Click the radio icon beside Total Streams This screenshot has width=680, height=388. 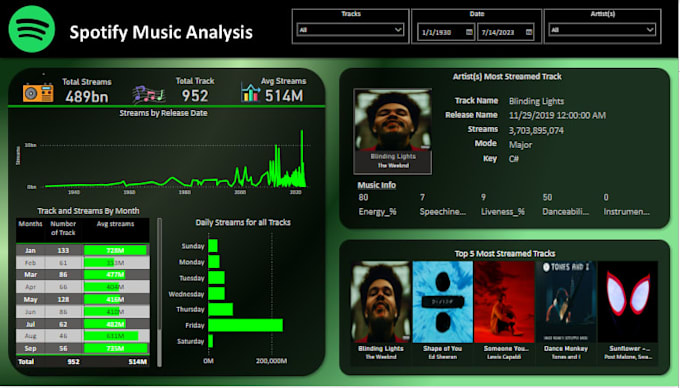click(38, 92)
